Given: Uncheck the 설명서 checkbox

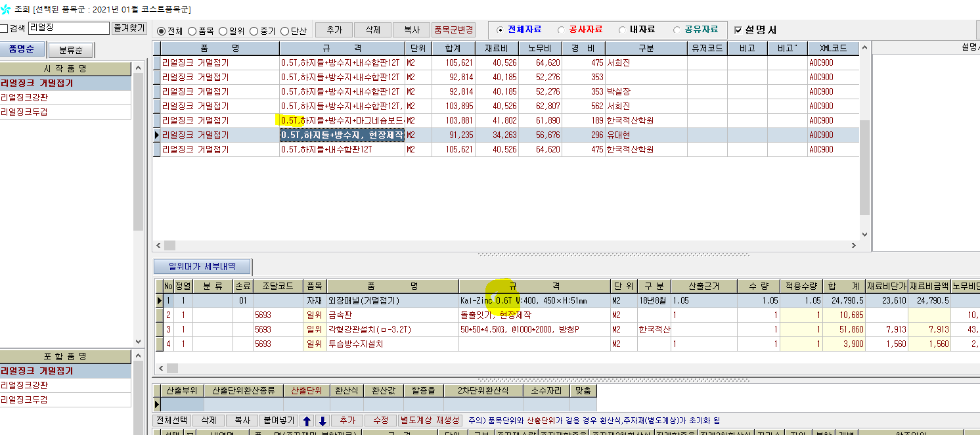Looking at the screenshot, I should [738, 30].
